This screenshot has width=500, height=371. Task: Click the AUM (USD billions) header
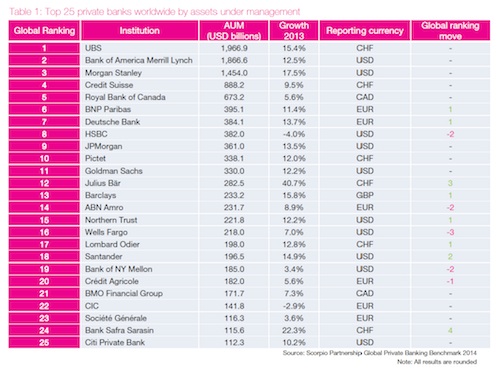tap(234, 31)
